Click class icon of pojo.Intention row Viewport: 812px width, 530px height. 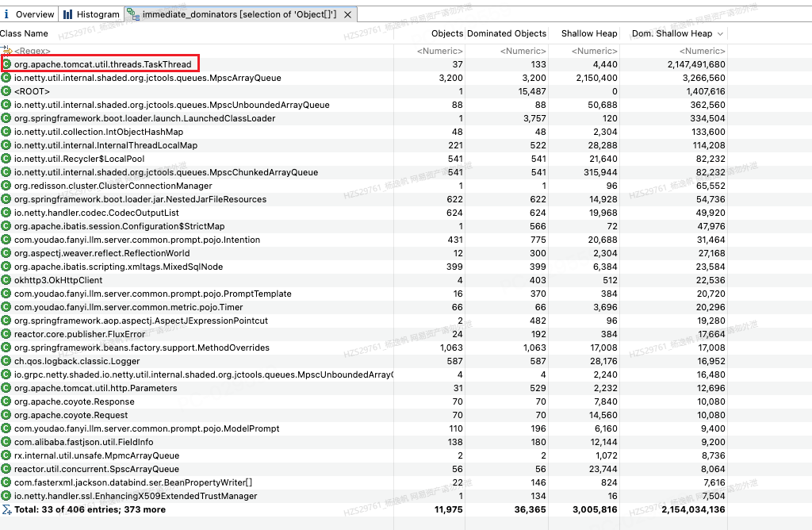6,240
